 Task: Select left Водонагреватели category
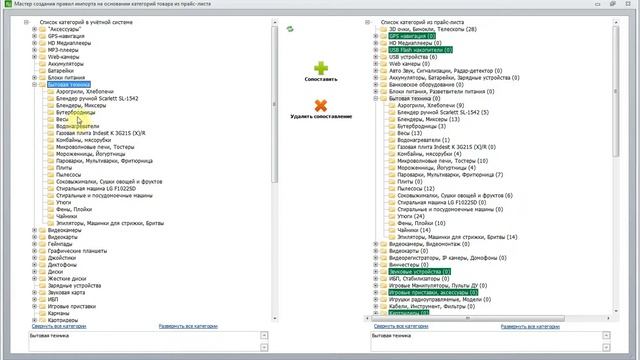pyautogui.click(x=78, y=126)
